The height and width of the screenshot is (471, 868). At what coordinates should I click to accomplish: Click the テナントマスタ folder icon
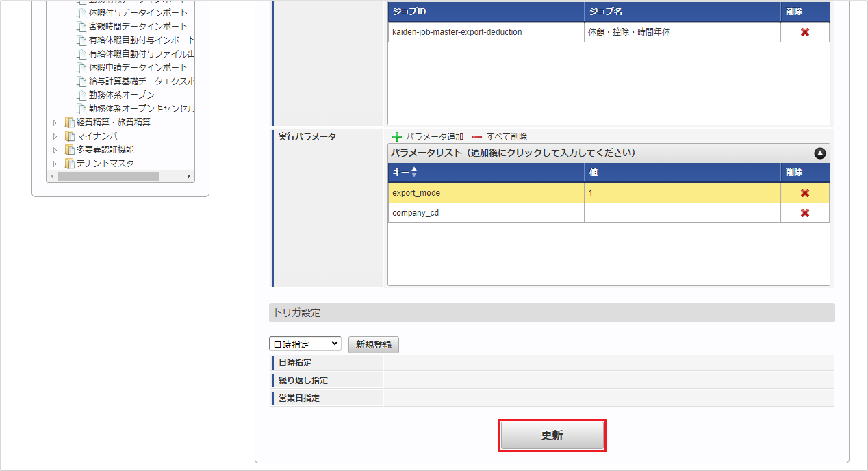[x=69, y=163]
